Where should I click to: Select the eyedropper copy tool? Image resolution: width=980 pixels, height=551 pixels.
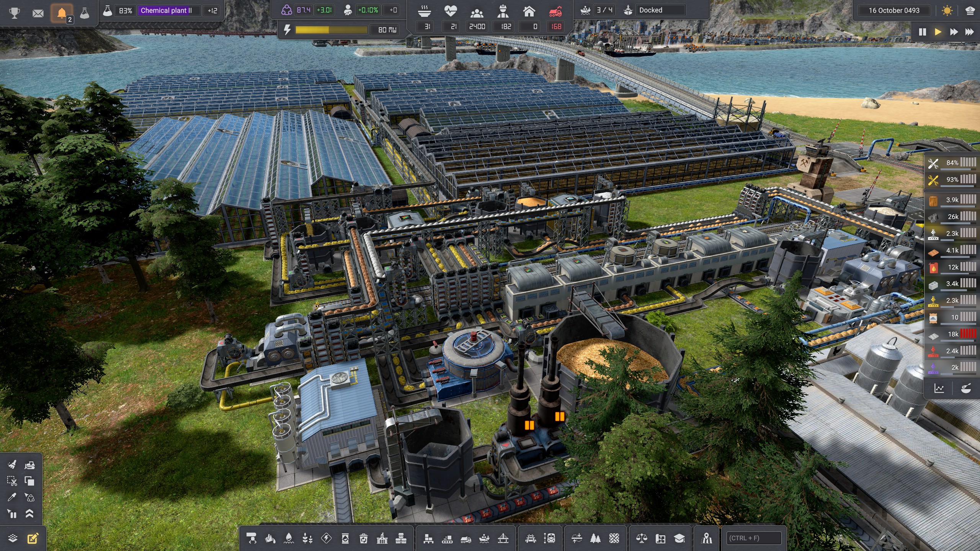[12, 497]
